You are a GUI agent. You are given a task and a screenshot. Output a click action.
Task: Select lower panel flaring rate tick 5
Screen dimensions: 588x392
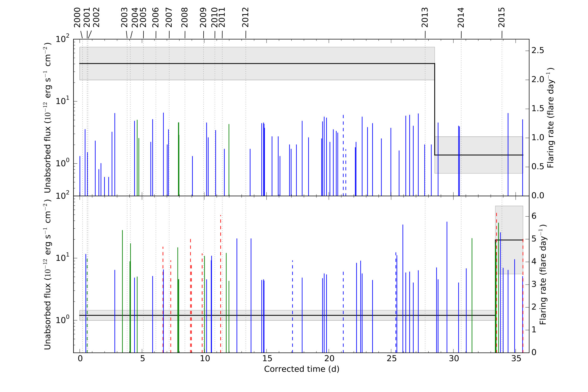[x=534, y=239]
